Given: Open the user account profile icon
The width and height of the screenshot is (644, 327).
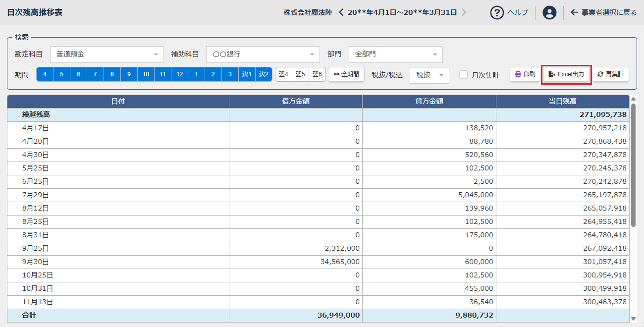Looking at the screenshot, I should click(x=549, y=12).
